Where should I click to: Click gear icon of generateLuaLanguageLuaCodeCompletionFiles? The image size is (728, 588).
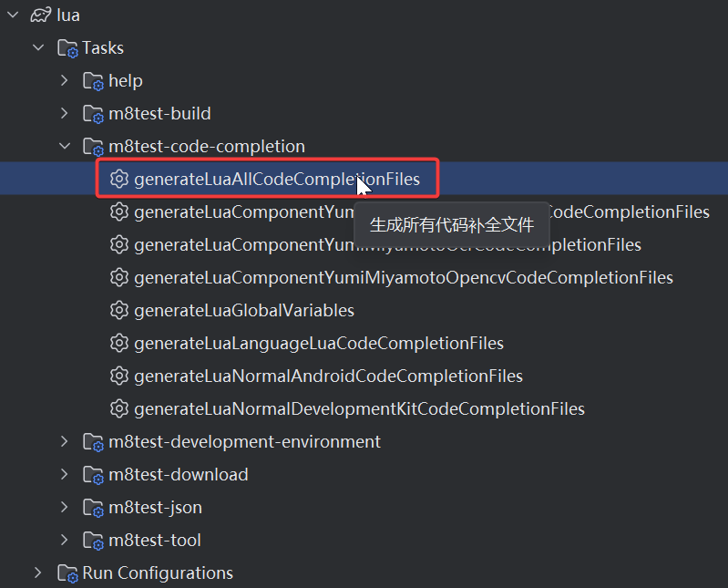click(118, 344)
